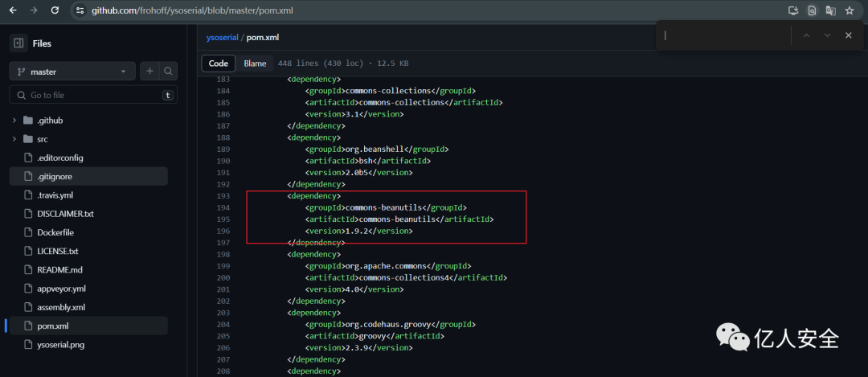
Task: Click line number 193
Action: coord(223,196)
